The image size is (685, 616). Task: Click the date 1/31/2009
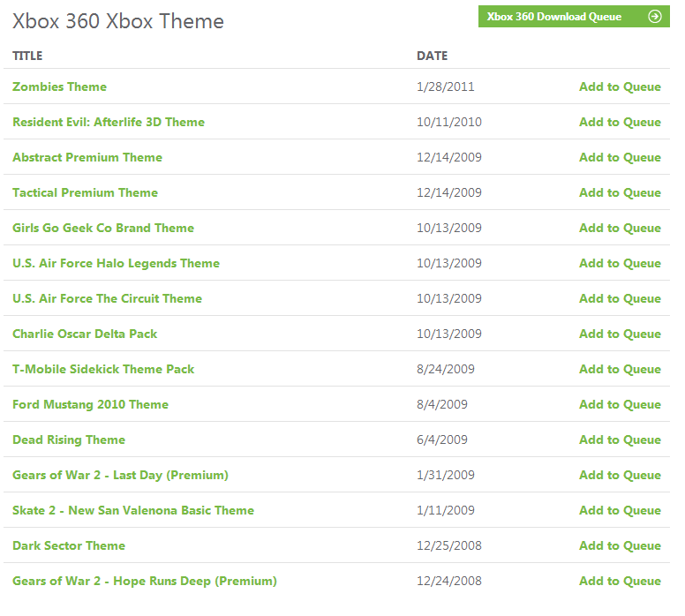click(x=446, y=476)
